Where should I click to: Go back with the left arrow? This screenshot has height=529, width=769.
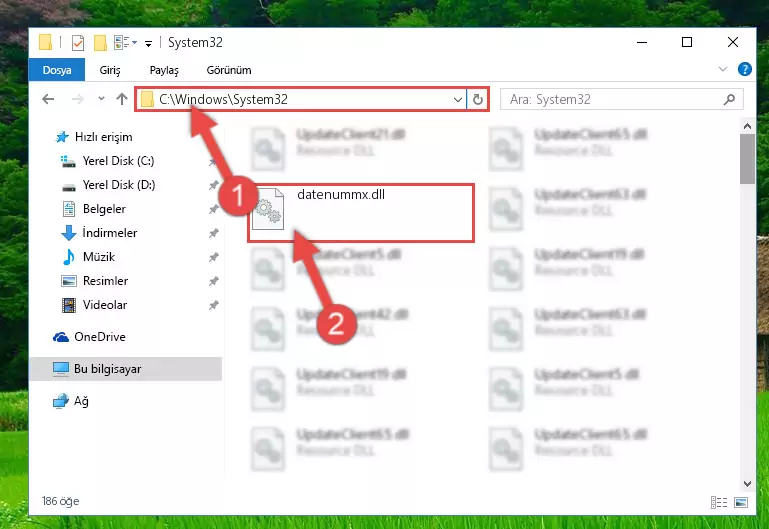click(x=48, y=100)
